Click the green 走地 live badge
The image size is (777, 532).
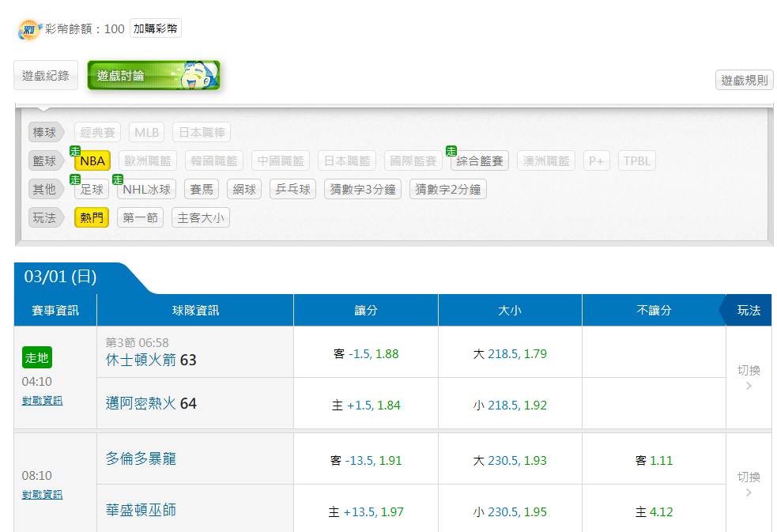(x=37, y=358)
